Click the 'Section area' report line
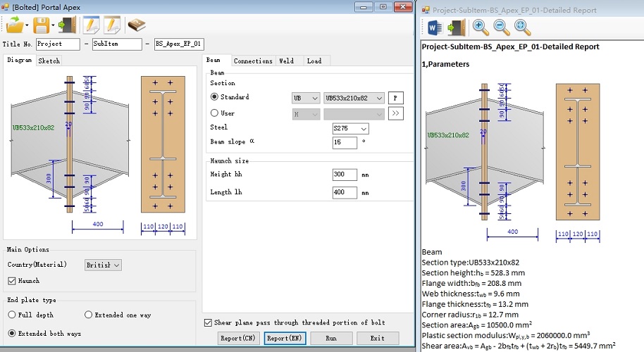The image size is (644, 352). tap(477, 325)
